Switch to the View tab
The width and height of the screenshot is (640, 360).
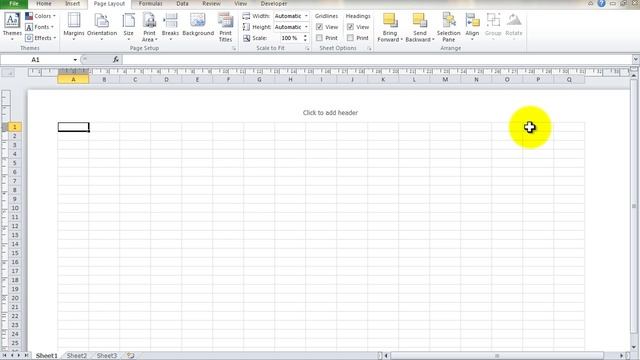tap(240, 4)
